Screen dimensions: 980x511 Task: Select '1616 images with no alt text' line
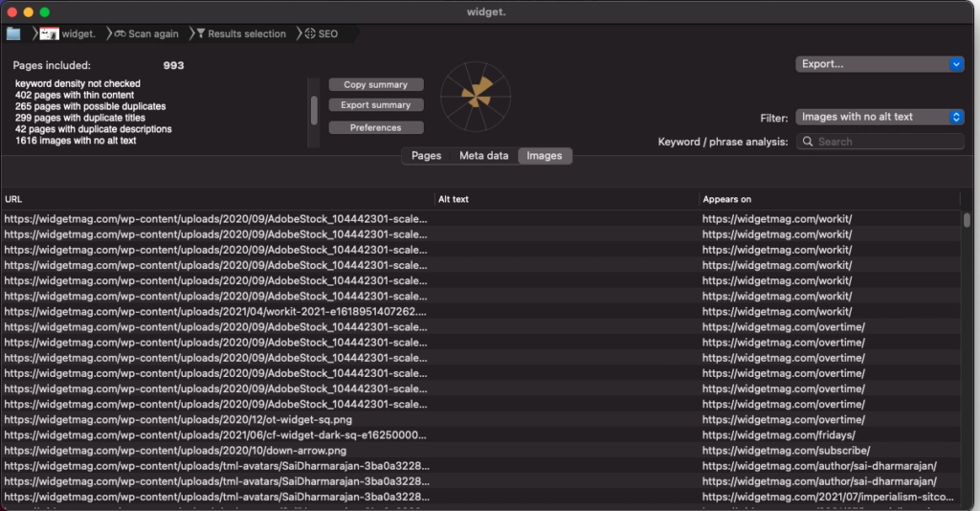(x=76, y=141)
